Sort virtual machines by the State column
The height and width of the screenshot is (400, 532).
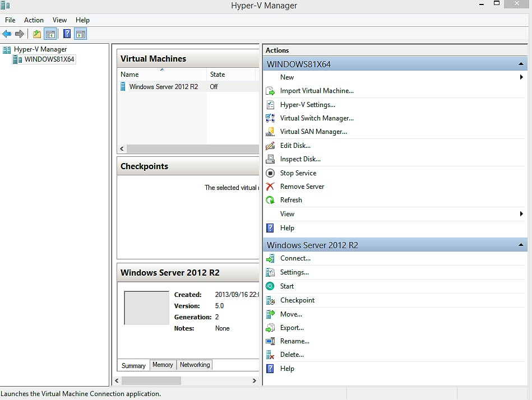coord(231,75)
